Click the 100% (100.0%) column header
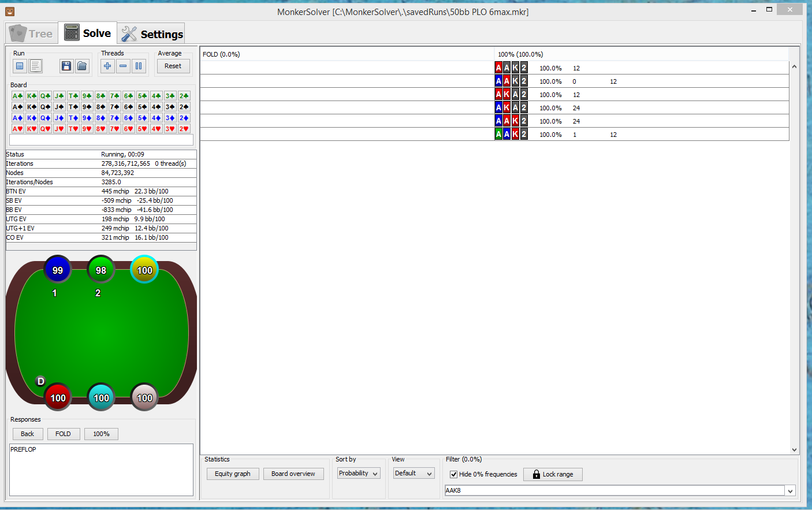Viewport: 812px width, 510px height. 641,54
